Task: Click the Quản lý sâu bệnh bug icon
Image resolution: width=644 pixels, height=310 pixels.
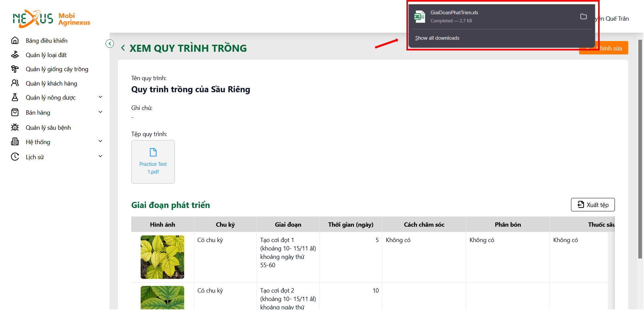Action: coord(15,127)
